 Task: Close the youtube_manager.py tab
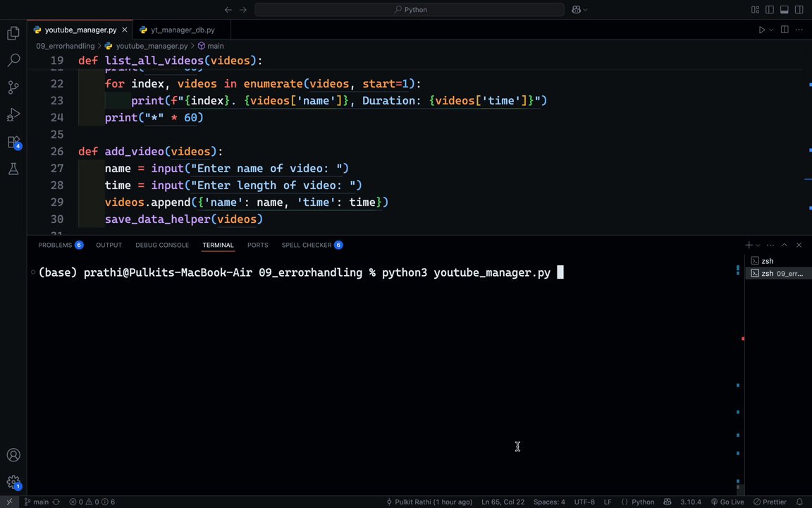coord(125,30)
